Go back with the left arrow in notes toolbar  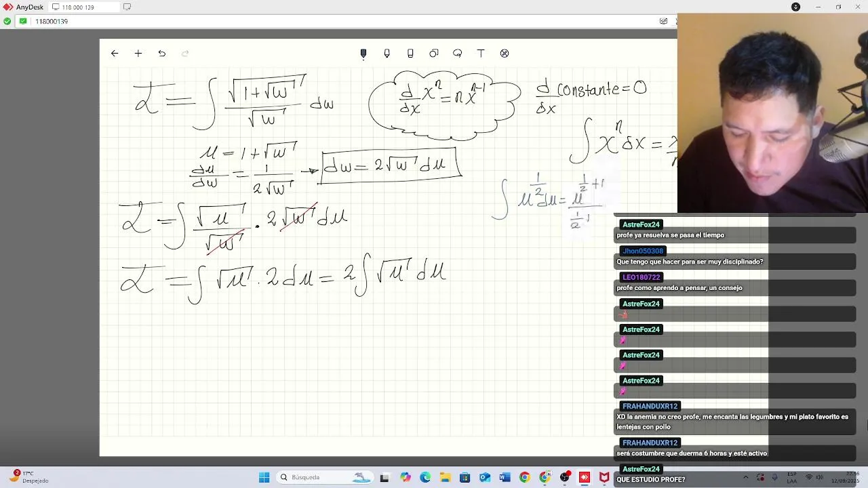click(115, 54)
